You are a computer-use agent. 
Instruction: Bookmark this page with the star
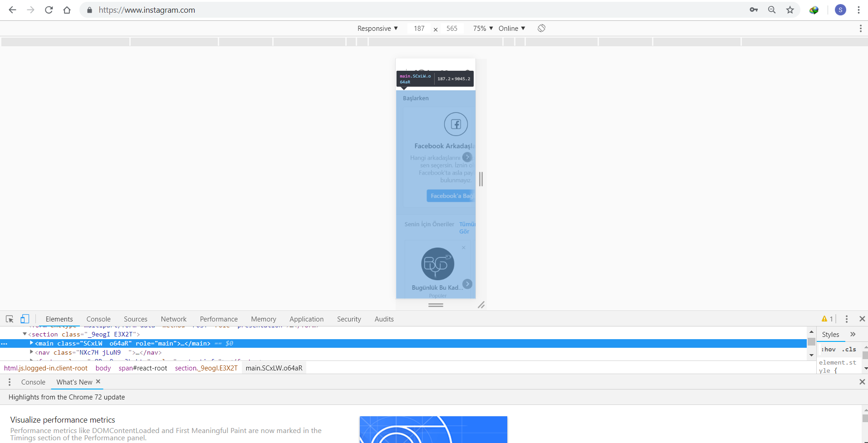pyautogui.click(x=790, y=10)
